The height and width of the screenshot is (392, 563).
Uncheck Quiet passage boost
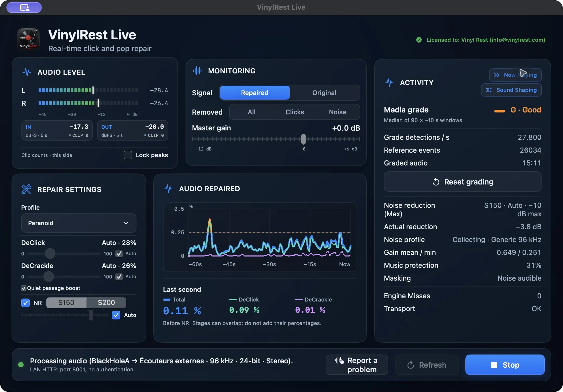click(x=24, y=288)
